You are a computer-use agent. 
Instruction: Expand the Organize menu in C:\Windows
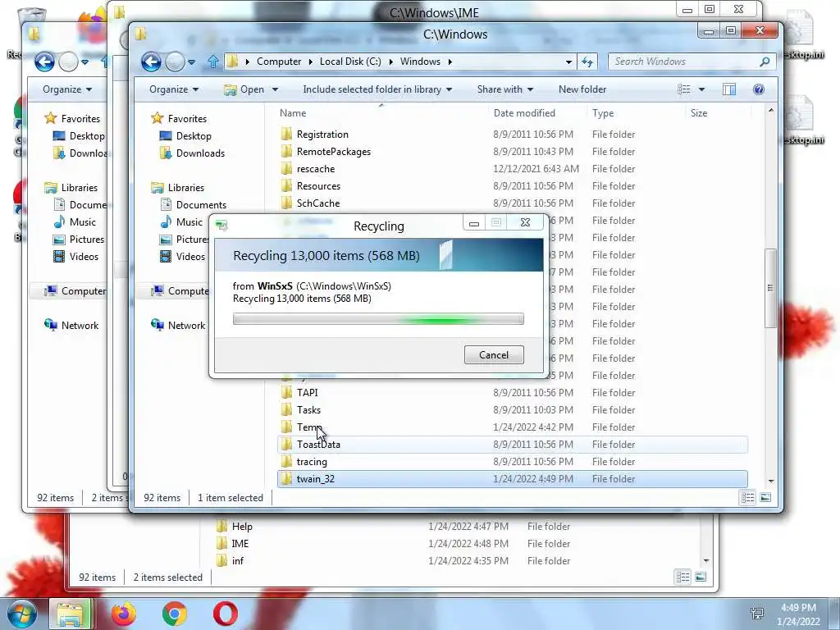(174, 89)
